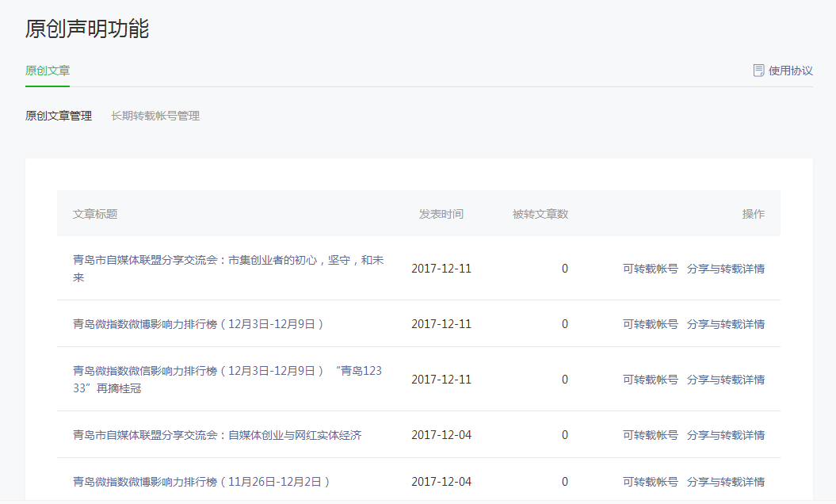
Task: Select the 原创文章 tab
Action: pos(48,71)
